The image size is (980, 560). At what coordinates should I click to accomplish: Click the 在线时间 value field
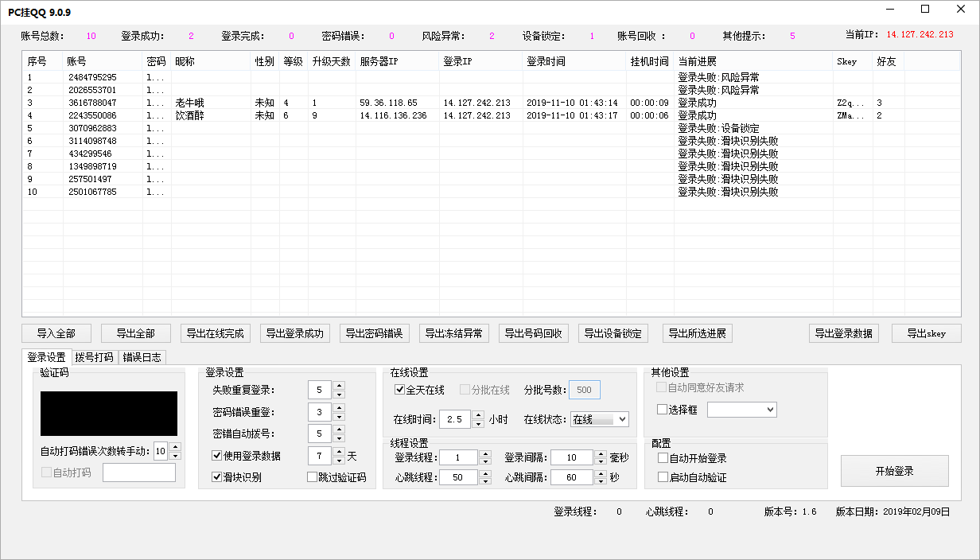[455, 419]
